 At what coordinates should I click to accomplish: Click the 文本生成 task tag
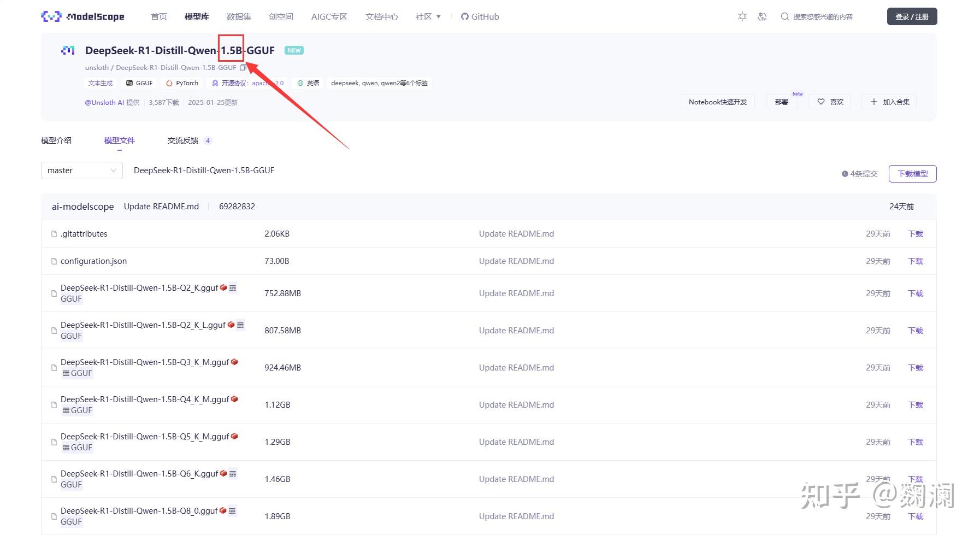point(101,83)
